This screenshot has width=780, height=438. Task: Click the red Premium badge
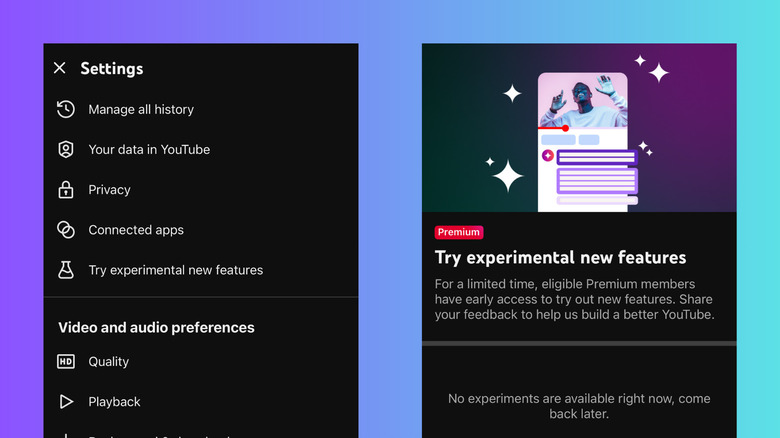(459, 232)
